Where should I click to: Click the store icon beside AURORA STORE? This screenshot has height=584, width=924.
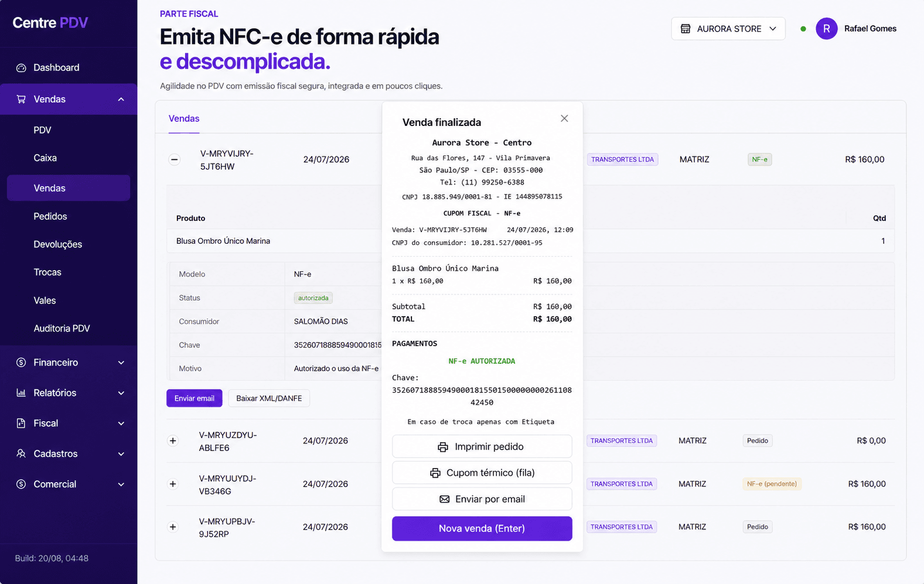click(685, 29)
